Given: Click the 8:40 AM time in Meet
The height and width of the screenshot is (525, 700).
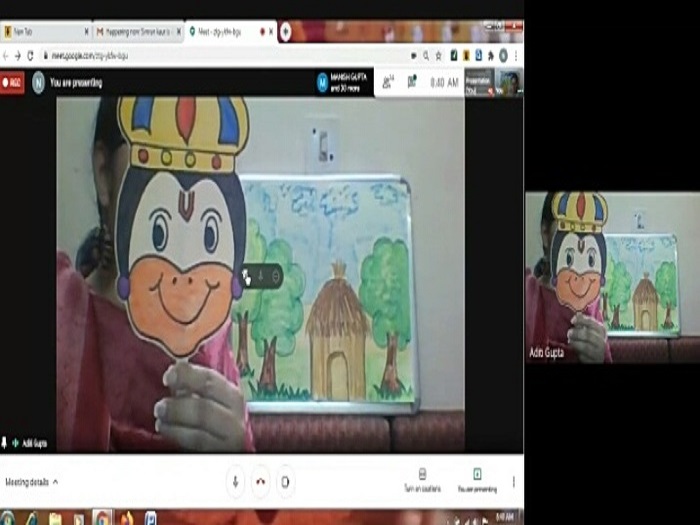Looking at the screenshot, I should 444,82.
